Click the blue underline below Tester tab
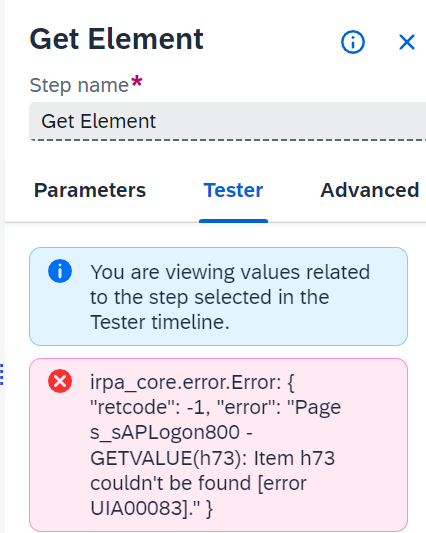The width and height of the screenshot is (426, 533). coord(233,221)
